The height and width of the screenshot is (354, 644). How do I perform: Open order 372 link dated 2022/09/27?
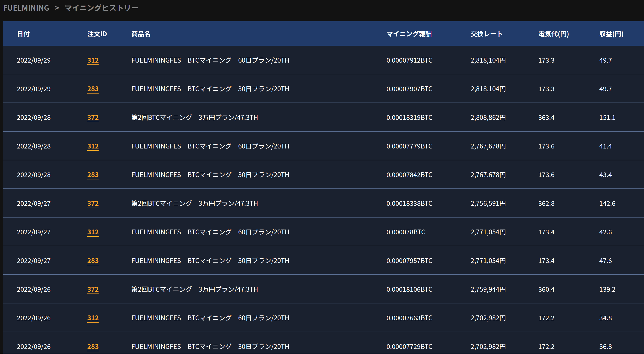click(x=93, y=203)
